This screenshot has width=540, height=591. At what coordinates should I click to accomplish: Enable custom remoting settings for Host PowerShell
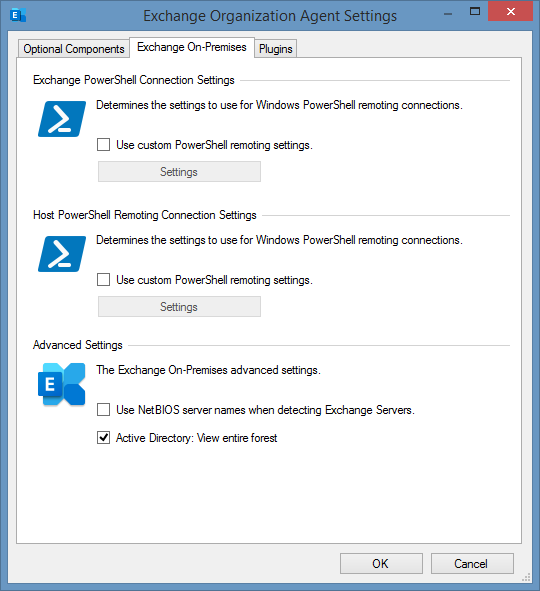[104, 280]
